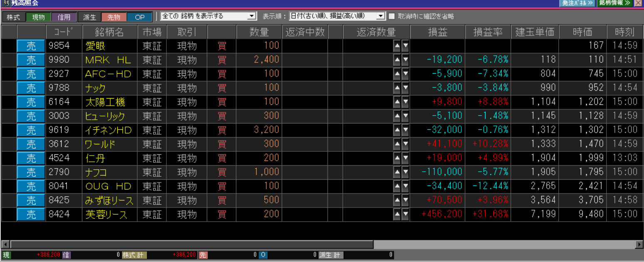This screenshot has width=644, height=262.
Task: Toggle the OP filter button
Action: (x=140, y=17)
